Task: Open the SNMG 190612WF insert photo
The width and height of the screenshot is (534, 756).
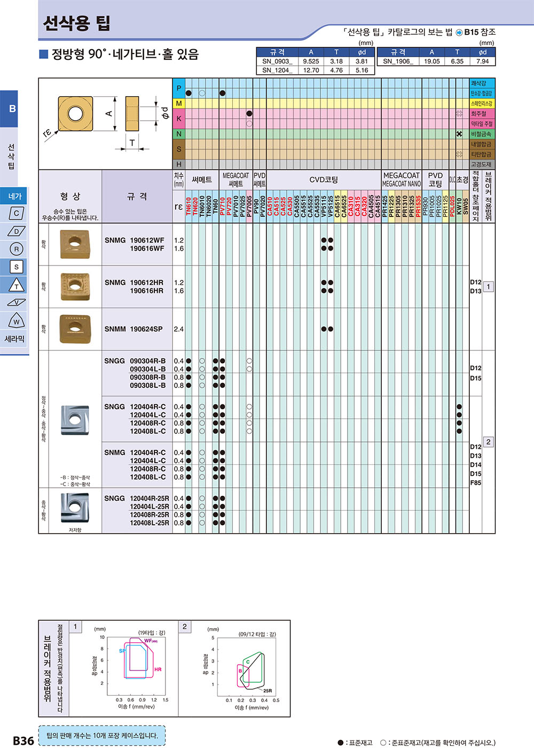Action: click(x=74, y=244)
